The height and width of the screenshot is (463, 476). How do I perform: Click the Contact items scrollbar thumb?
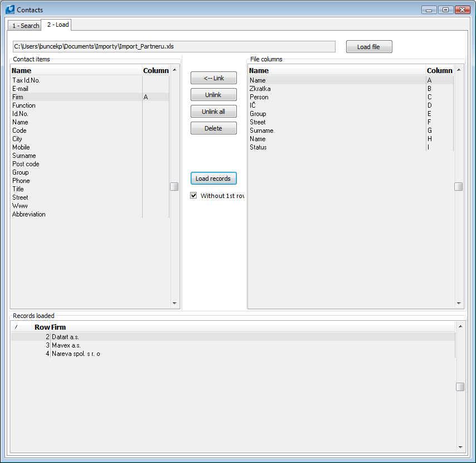click(x=174, y=186)
